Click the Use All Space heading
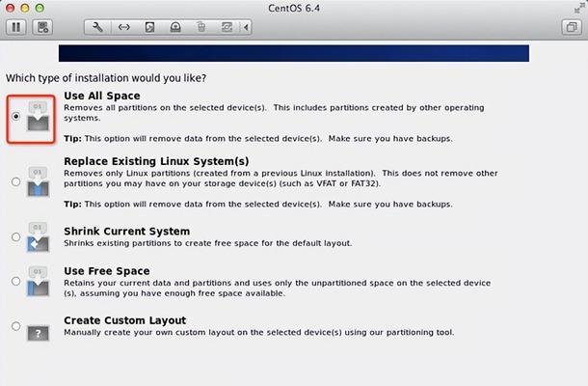The width and height of the screenshot is (588, 386). [x=102, y=96]
